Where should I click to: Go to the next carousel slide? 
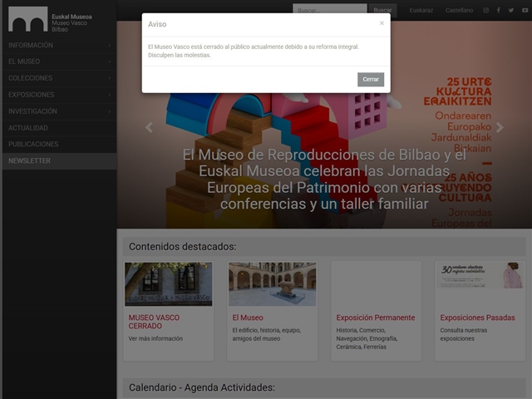[x=500, y=127]
